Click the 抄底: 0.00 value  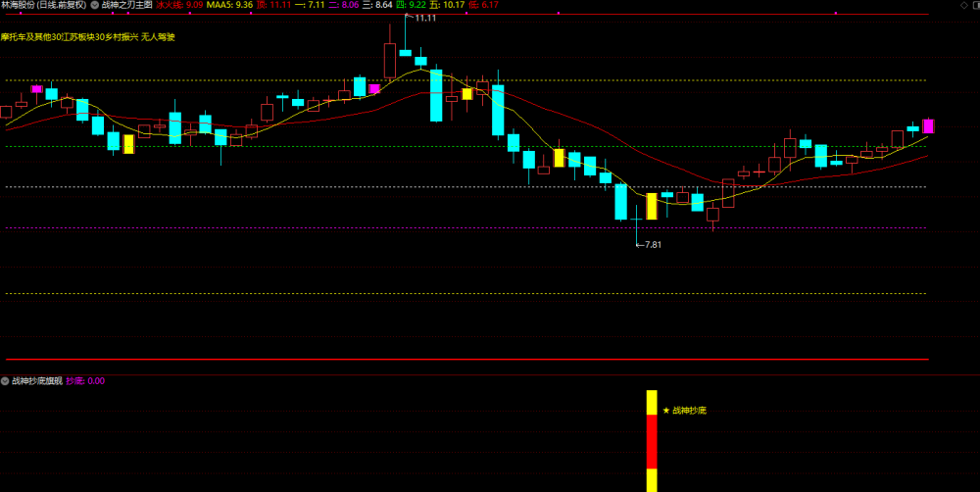pos(85,380)
